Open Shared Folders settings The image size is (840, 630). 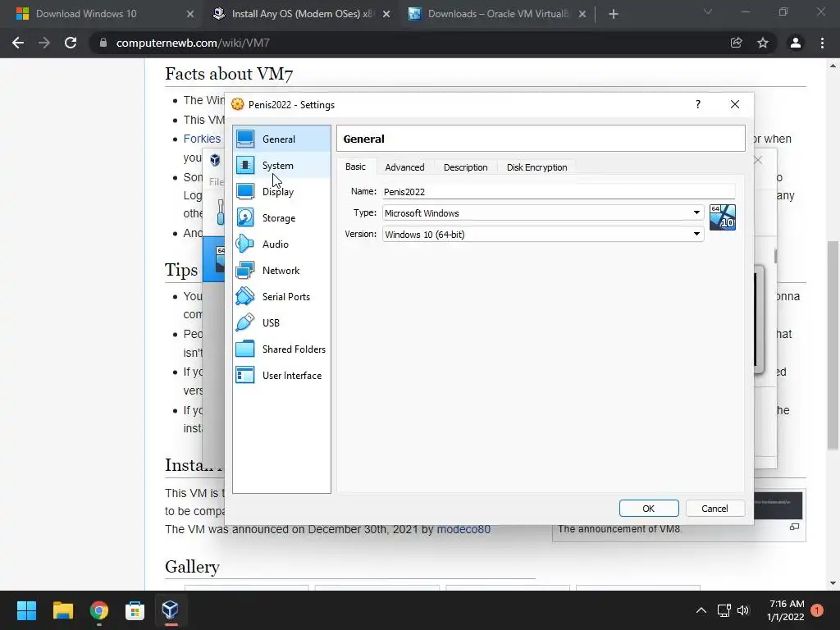(282, 349)
